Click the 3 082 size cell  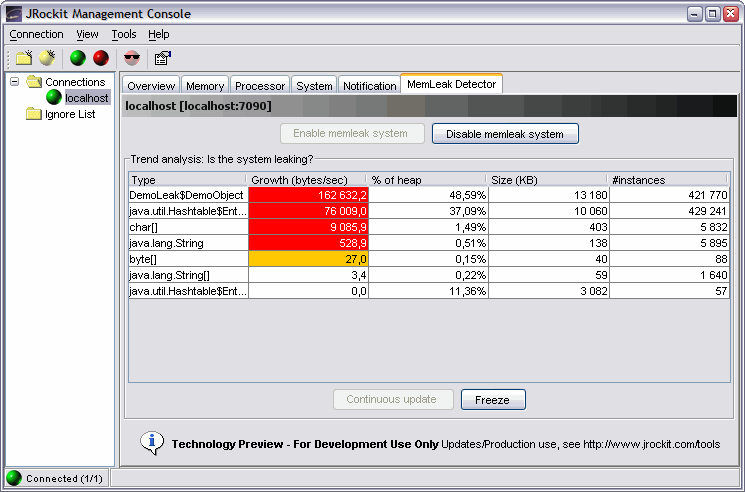(x=549, y=291)
